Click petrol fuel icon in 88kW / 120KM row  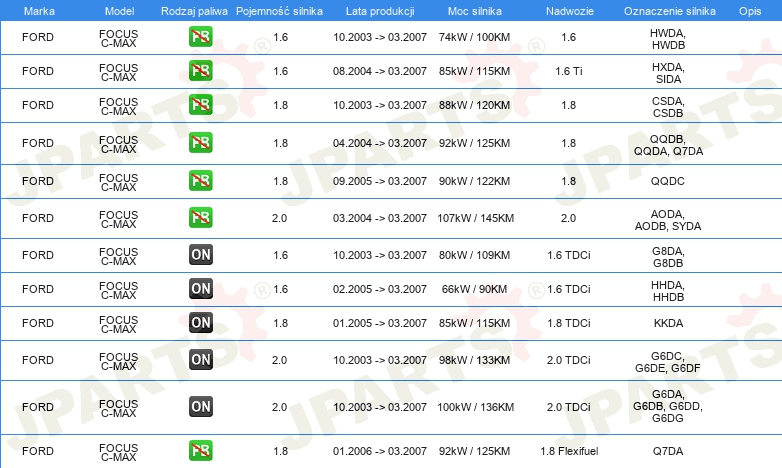(x=200, y=104)
